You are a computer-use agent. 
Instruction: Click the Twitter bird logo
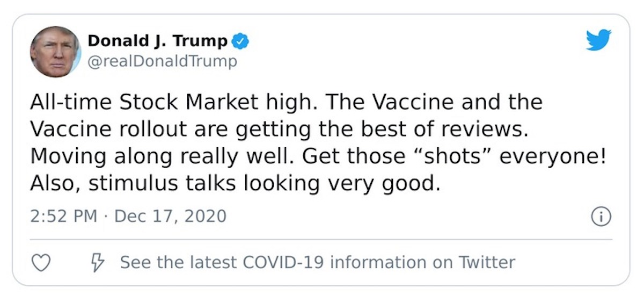(598, 40)
